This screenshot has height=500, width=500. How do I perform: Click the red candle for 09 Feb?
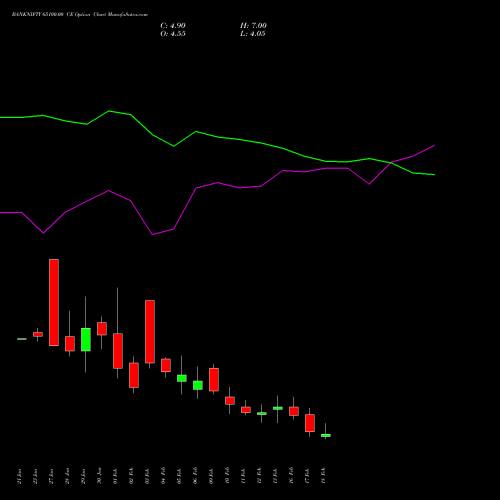tap(214, 380)
